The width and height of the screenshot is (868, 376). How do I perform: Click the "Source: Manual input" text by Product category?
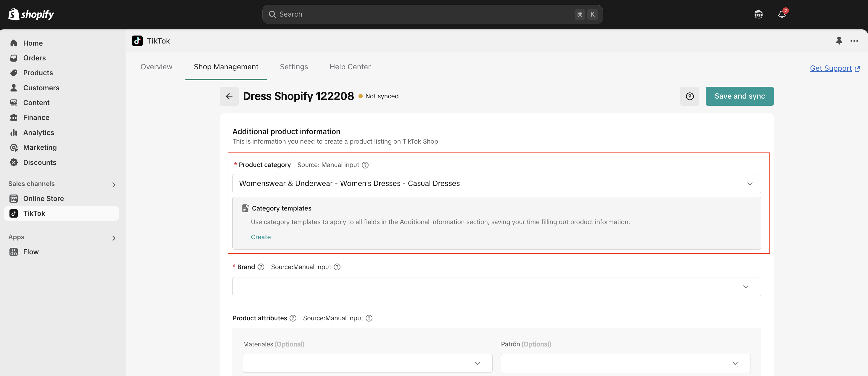click(328, 165)
